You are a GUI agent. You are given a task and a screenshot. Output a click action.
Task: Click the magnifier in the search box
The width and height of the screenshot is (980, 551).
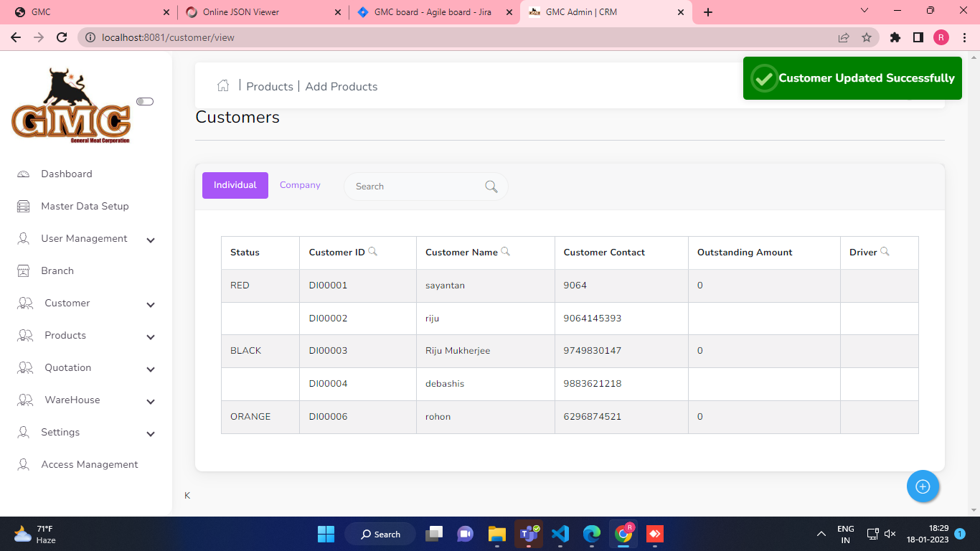491,187
